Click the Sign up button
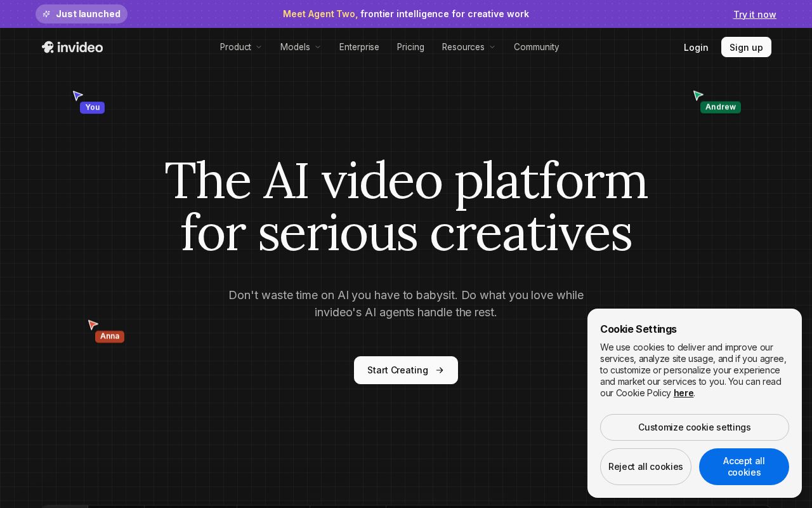The height and width of the screenshot is (508, 812). pyautogui.click(x=746, y=47)
